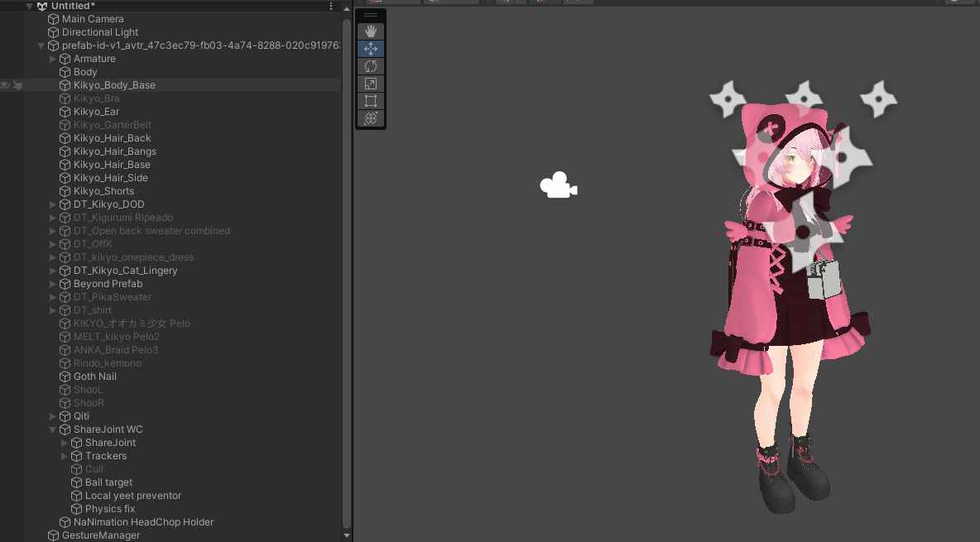Click the hierarchy vertical scrollbar thumb

(x=347, y=274)
